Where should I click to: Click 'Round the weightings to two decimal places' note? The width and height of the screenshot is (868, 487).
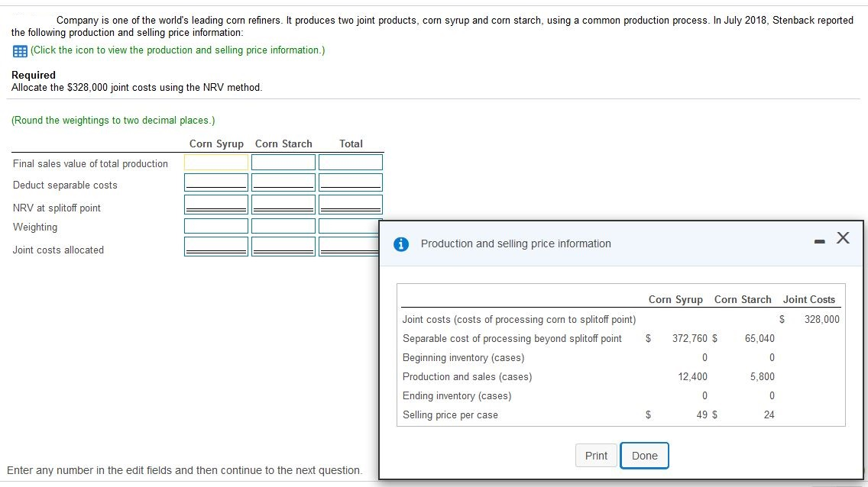pyautogui.click(x=113, y=121)
